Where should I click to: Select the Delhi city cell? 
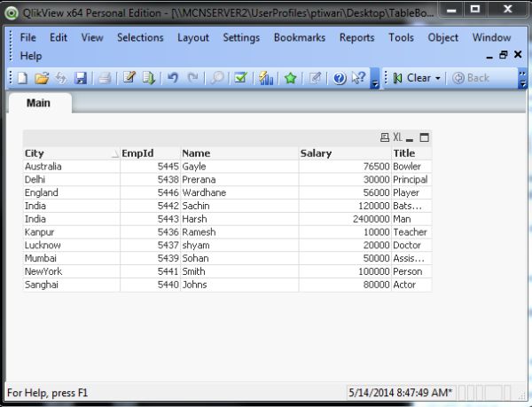(x=71, y=180)
